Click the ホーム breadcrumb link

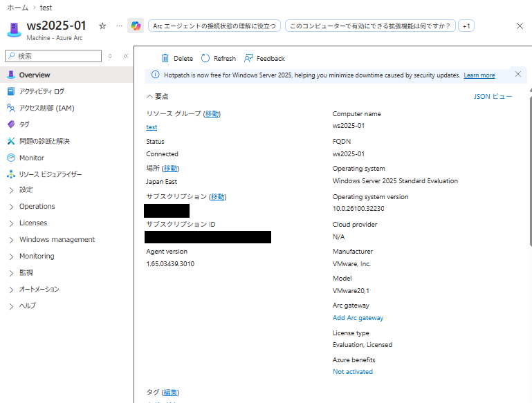click(x=18, y=8)
